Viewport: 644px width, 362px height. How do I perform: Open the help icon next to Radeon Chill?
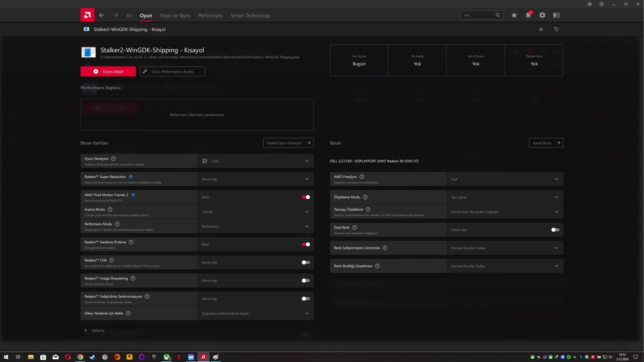[x=111, y=260]
